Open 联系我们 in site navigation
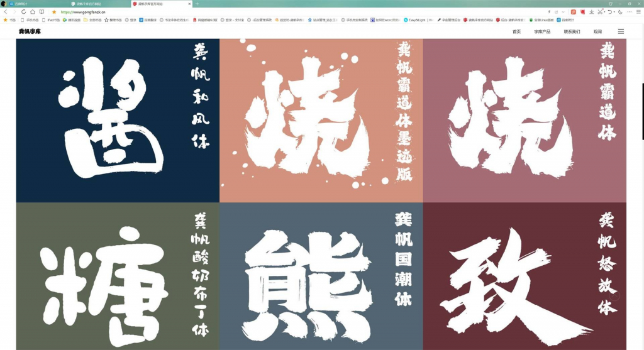644x350 pixels. coord(572,31)
